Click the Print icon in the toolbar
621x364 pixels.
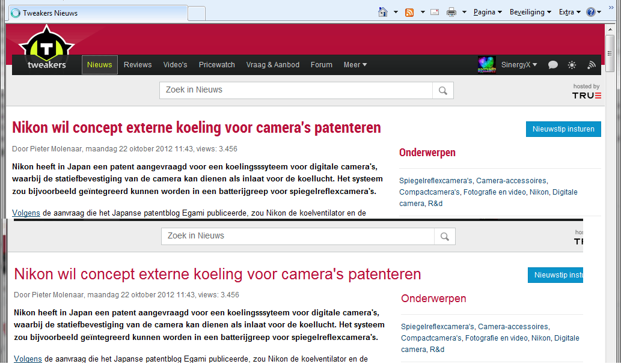point(452,11)
